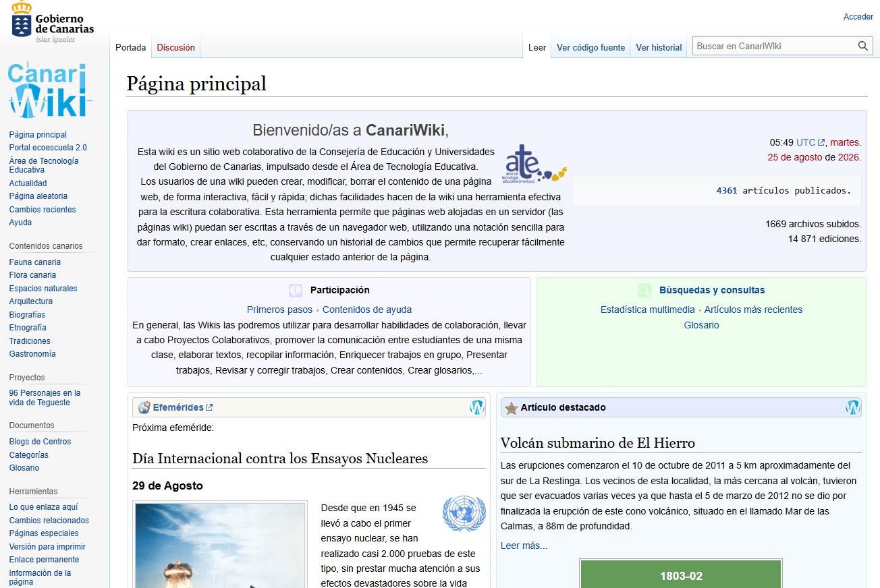Open Fauna canaria link
Screen dimensions: 880x588
35,262
